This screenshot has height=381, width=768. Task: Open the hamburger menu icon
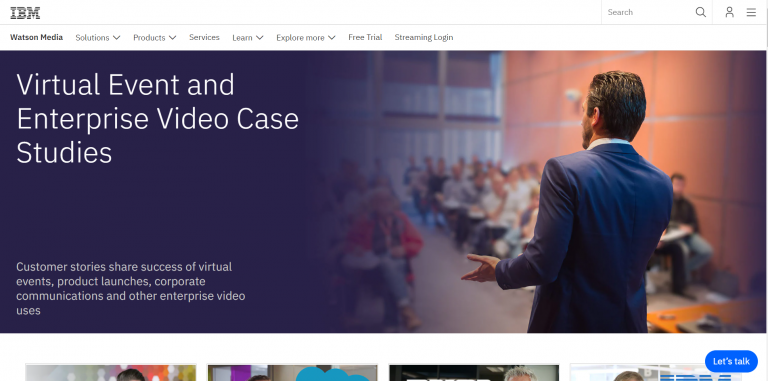(751, 12)
